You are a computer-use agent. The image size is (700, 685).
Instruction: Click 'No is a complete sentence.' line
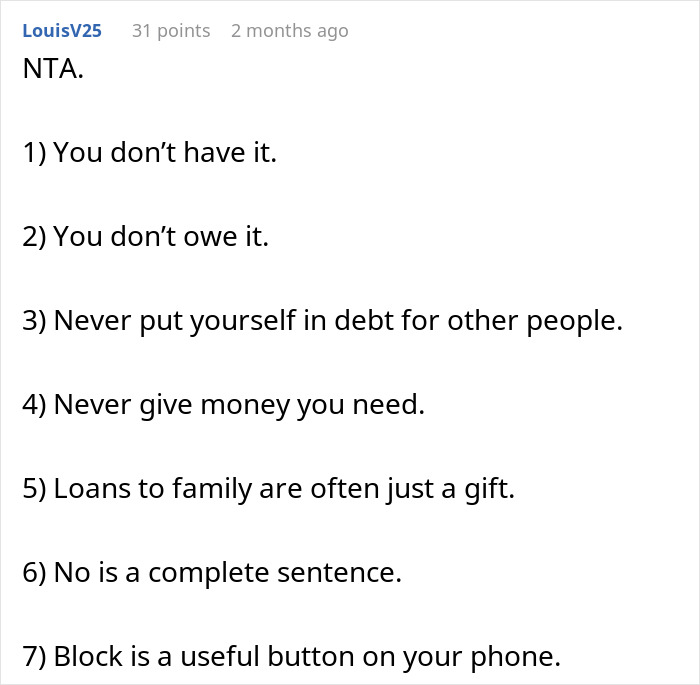point(211,573)
